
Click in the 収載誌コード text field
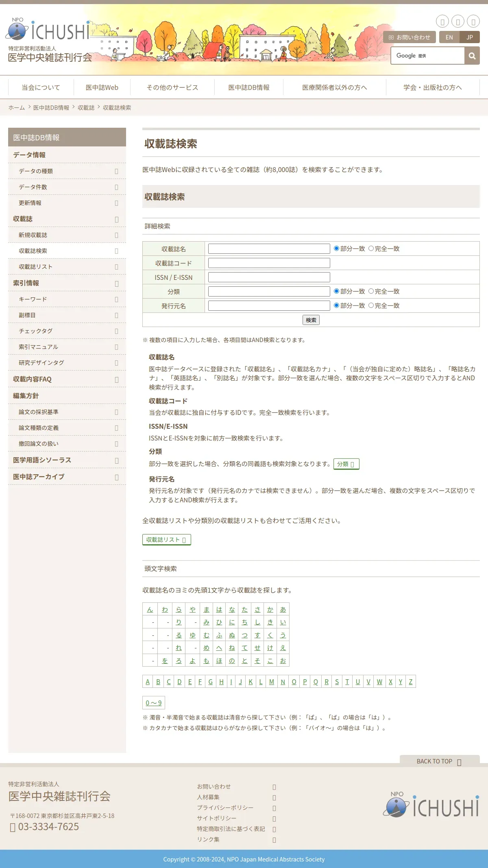click(x=269, y=263)
